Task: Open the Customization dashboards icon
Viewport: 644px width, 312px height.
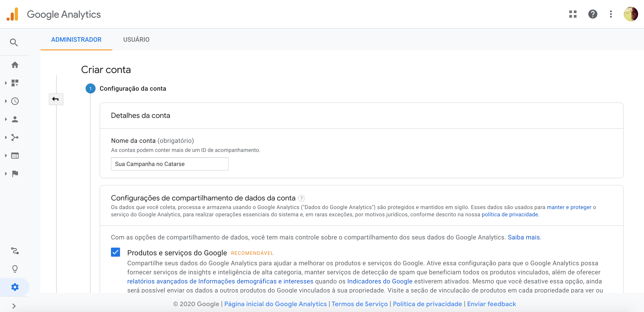Action: (15, 83)
